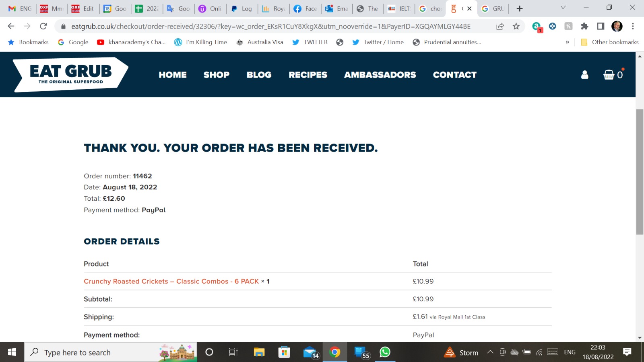Open the Chrome three-dot menu

click(633, 27)
